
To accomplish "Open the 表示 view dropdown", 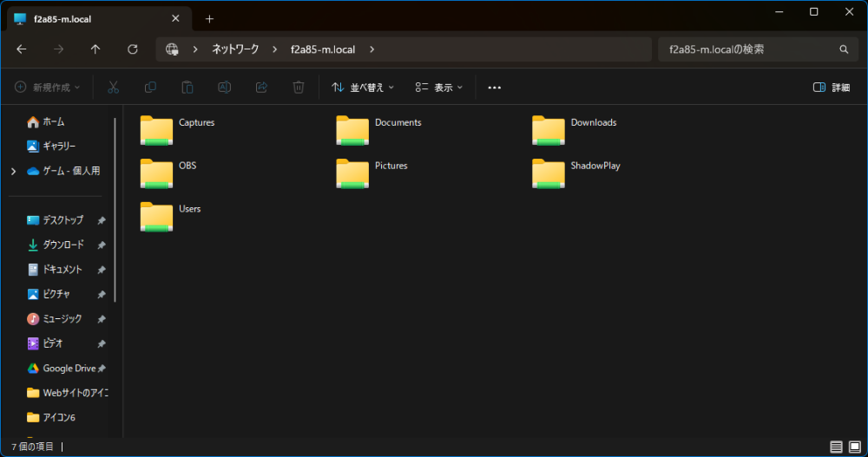I will (x=439, y=88).
